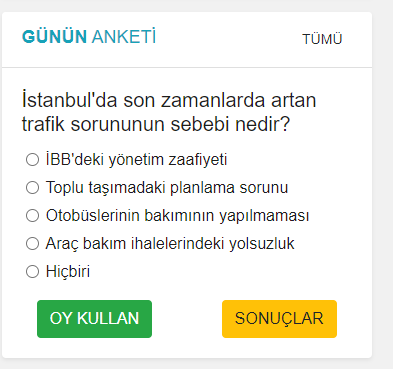The height and width of the screenshot is (369, 393).
Task: Mark the Araç bakım ihalelerindeki yolsuzluk radio button
Action: [32, 243]
